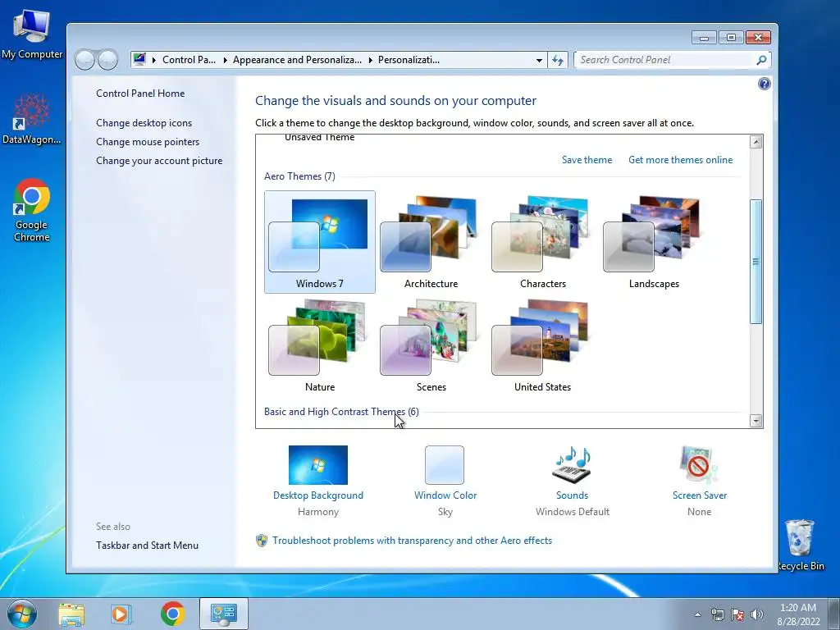
Task: Open Google Chrome from the taskbar
Action: pyautogui.click(x=172, y=614)
